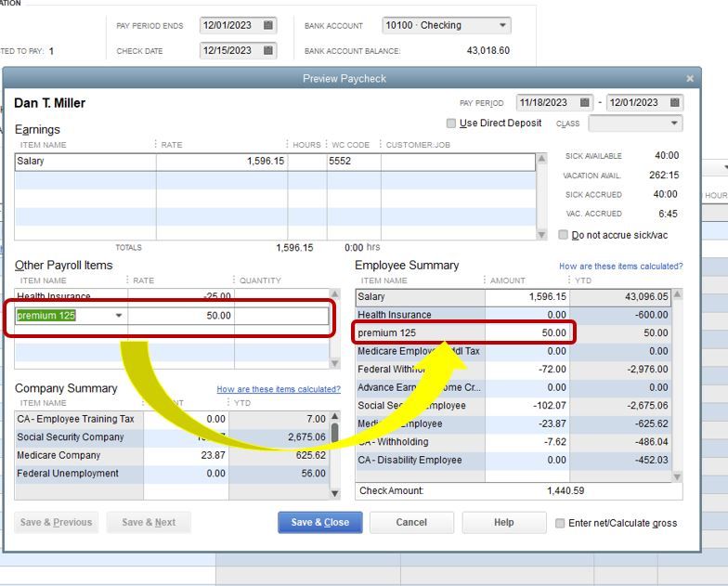Select the Salary earnings row
This screenshot has width=728, height=586.
point(275,162)
